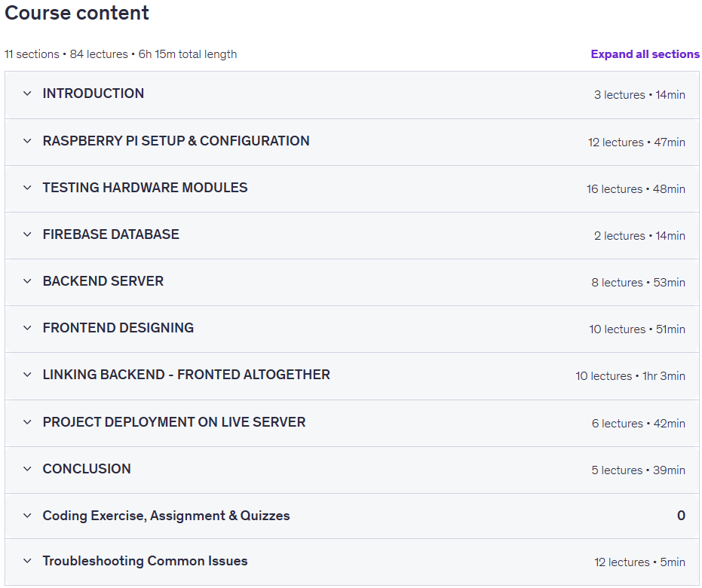Open BACKEND SERVER section heading
This screenshot has width=702, height=588.
[x=103, y=281]
